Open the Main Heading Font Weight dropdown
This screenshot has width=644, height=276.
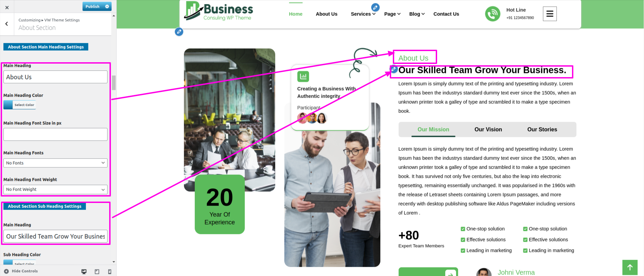tap(55, 189)
